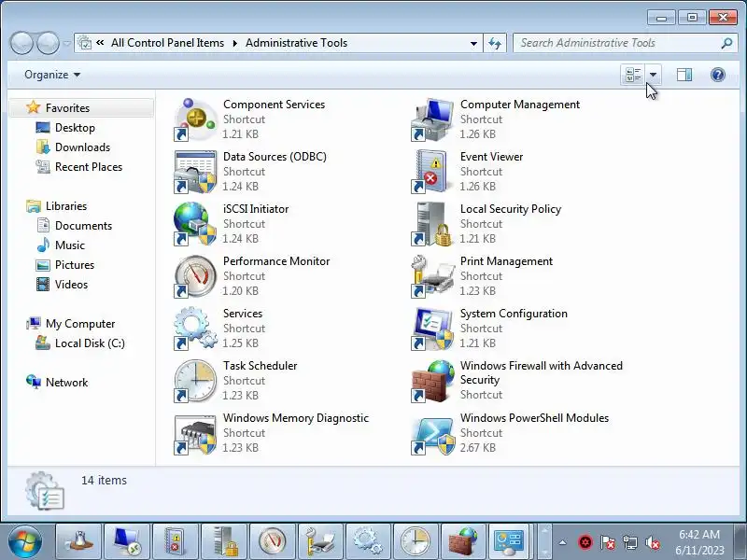Click the Services gears taskbar icon
Viewport: 747px width, 560px height.
pyautogui.click(x=369, y=541)
